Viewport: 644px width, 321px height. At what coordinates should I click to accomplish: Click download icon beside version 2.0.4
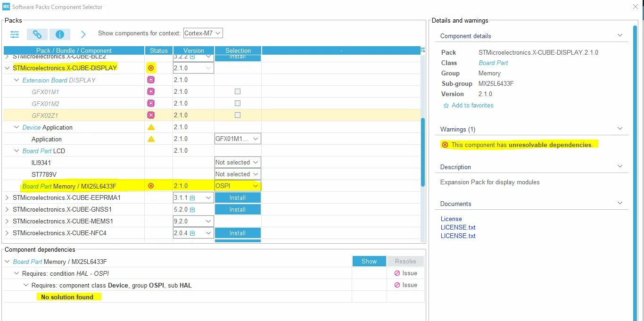(x=192, y=233)
